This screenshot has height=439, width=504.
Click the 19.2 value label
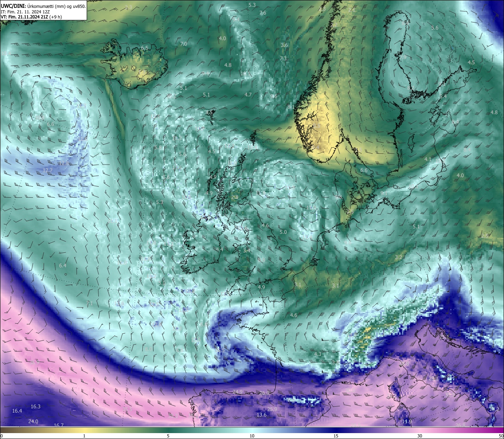pyautogui.click(x=494, y=409)
